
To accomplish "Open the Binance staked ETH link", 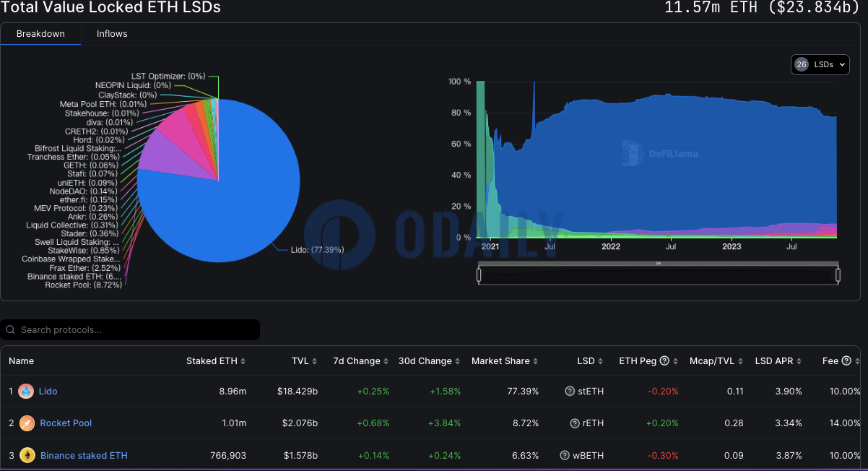I will coord(84,455).
